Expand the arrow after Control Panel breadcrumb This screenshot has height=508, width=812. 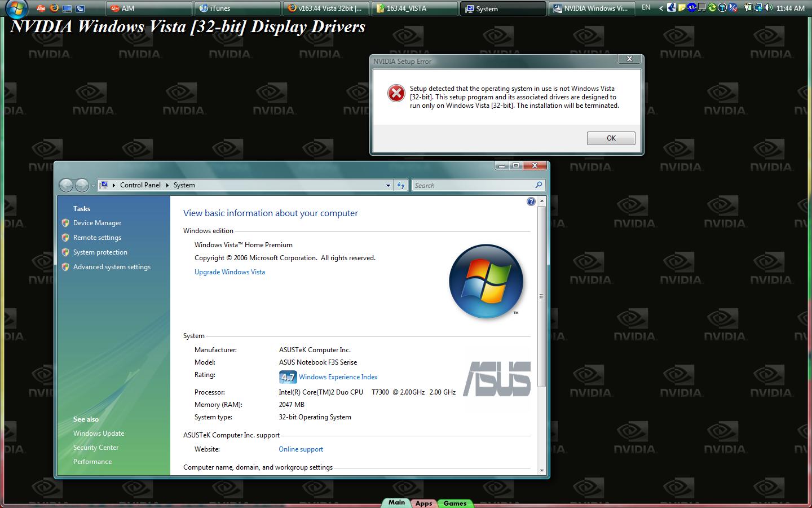click(167, 185)
